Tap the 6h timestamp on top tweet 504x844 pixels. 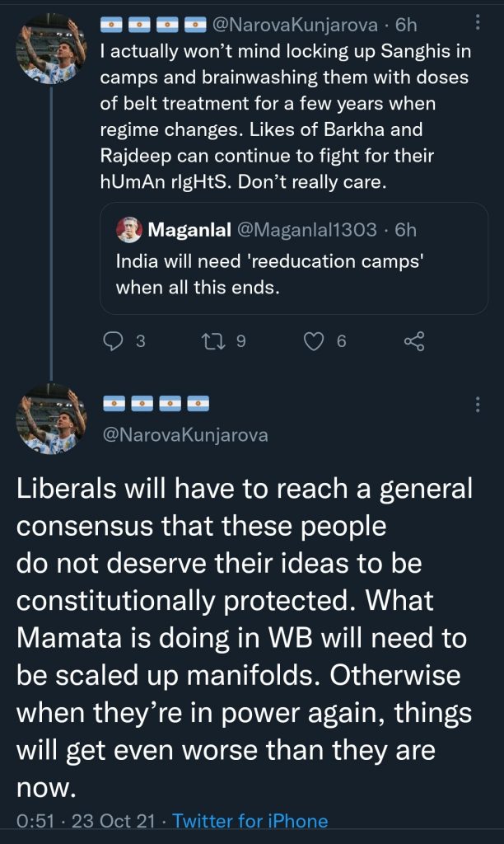[x=405, y=25]
